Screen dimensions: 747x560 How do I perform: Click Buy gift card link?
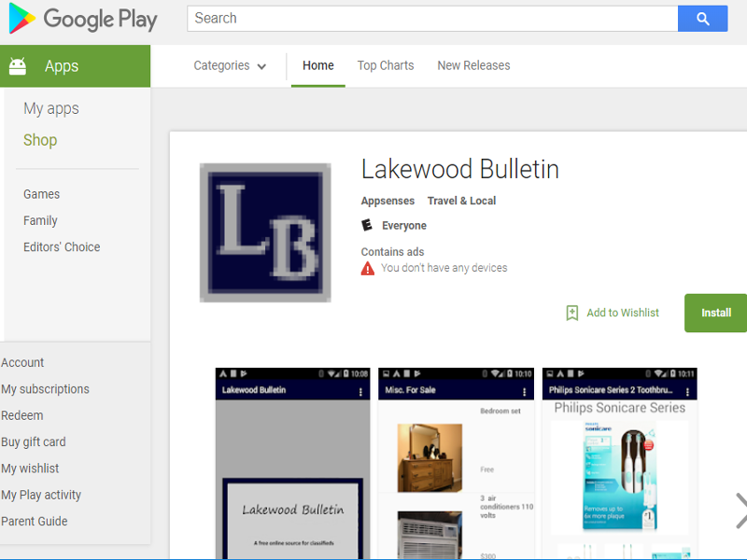[x=34, y=441]
